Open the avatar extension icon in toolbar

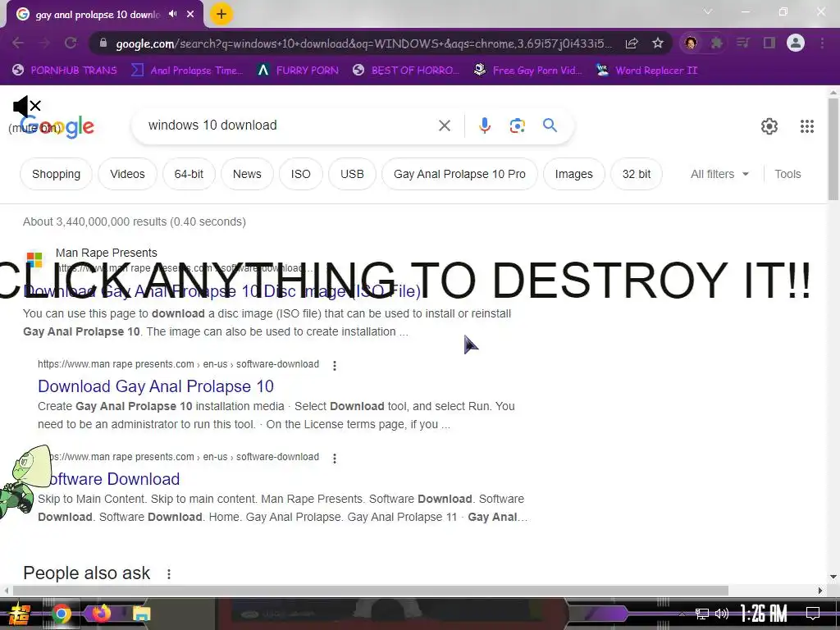tap(691, 43)
